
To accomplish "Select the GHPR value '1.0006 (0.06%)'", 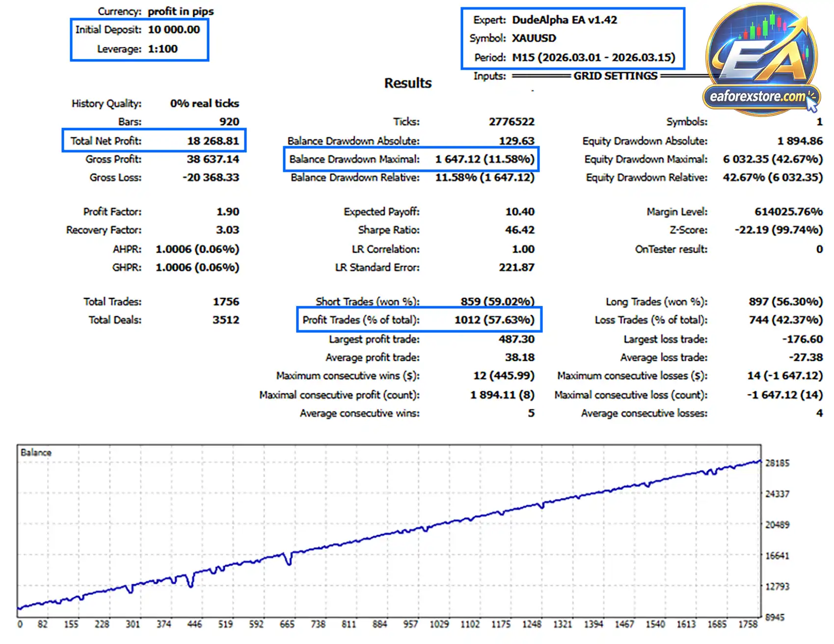I will [197, 268].
